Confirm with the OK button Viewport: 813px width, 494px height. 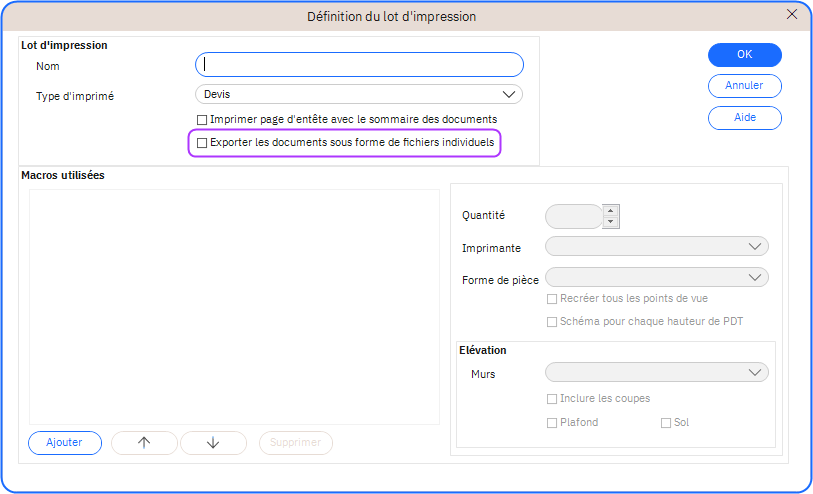pos(744,55)
